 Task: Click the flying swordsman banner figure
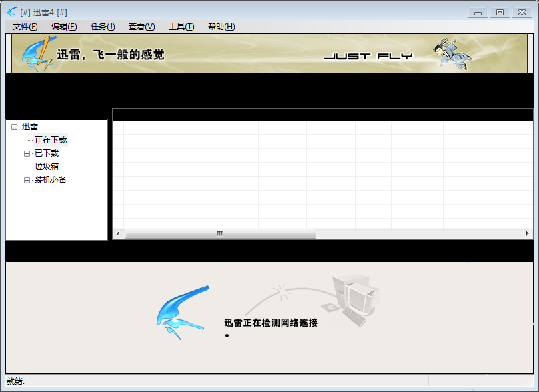(x=452, y=53)
